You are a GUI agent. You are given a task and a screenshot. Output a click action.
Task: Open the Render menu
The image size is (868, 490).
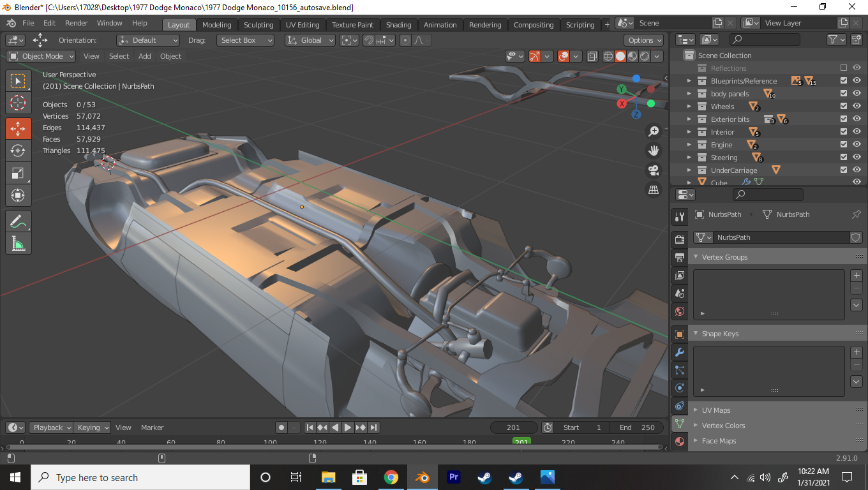77,23
